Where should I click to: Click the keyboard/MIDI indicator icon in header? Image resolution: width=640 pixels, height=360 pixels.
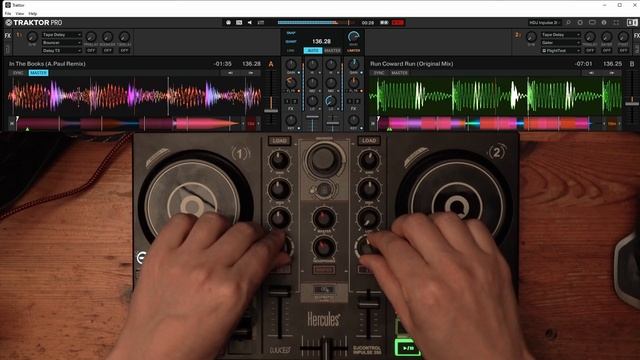(239, 22)
